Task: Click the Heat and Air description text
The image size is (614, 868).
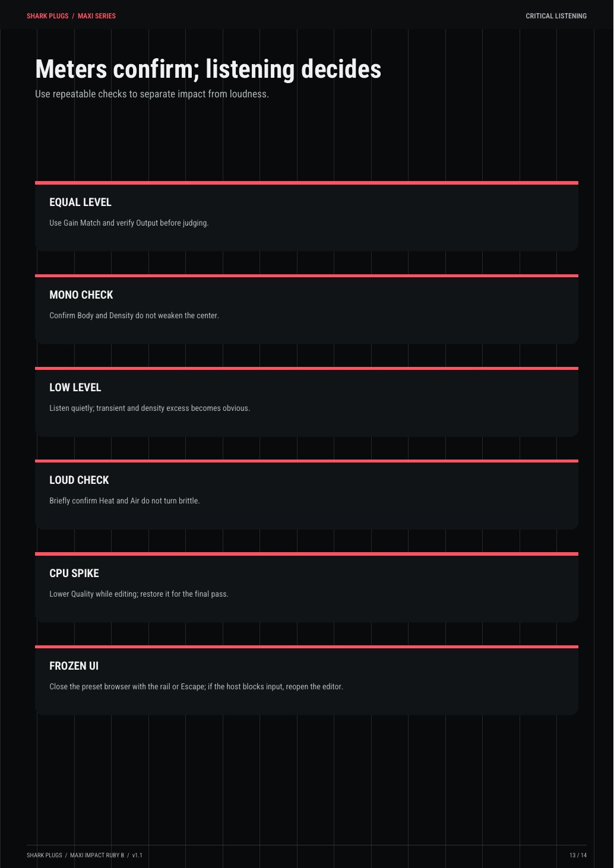Action: point(125,501)
